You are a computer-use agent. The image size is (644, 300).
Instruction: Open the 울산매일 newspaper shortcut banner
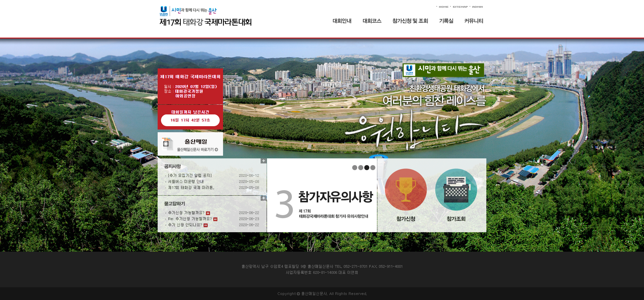pos(190,144)
